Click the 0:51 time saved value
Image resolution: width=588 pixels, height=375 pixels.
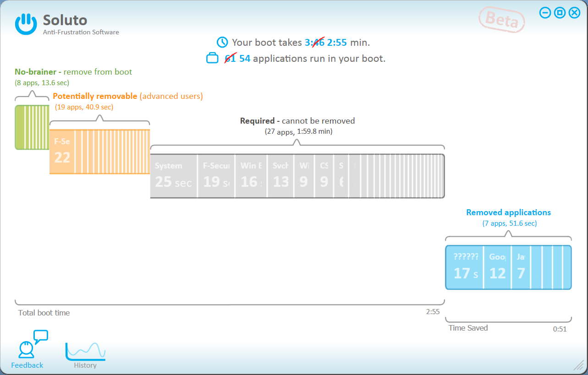[x=560, y=329]
